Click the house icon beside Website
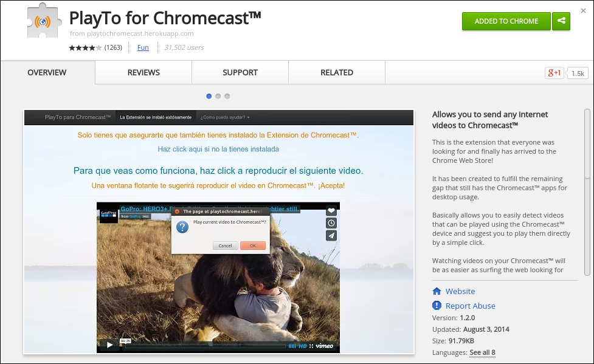The height and width of the screenshot is (364, 594). click(x=437, y=291)
